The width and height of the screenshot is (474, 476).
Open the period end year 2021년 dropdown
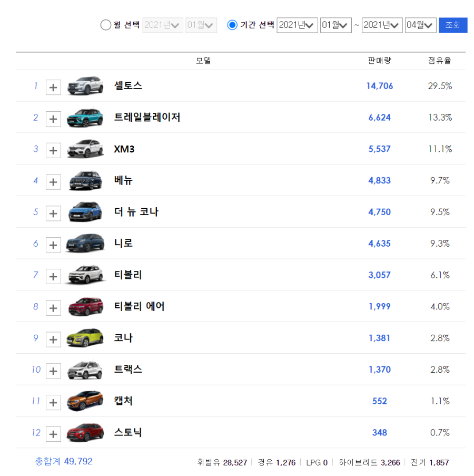coord(382,25)
